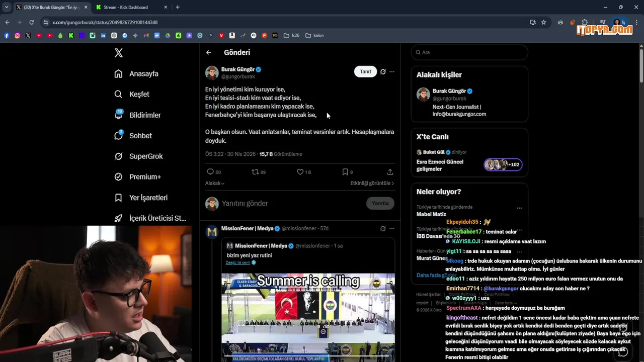Open Instagram bookmark in bookmarks bar
This screenshot has width=644, height=362.
pyautogui.click(x=17, y=35)
